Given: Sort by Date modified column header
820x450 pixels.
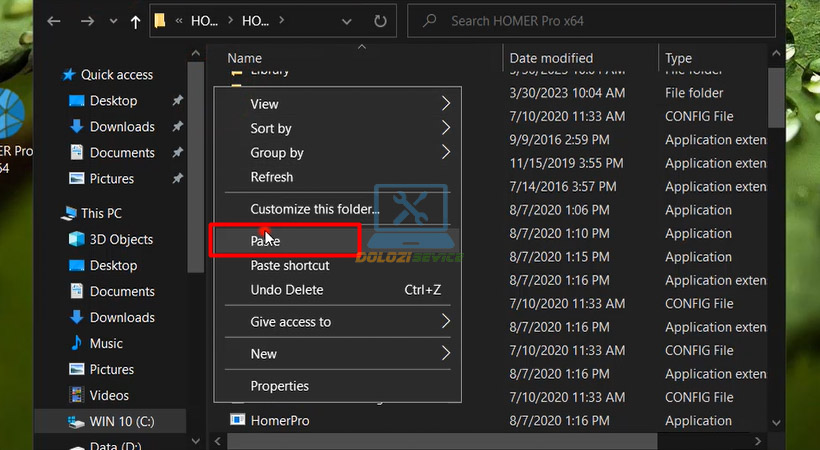Looking at the screenshot, I should pyautogui.click(x=551, y=58).
